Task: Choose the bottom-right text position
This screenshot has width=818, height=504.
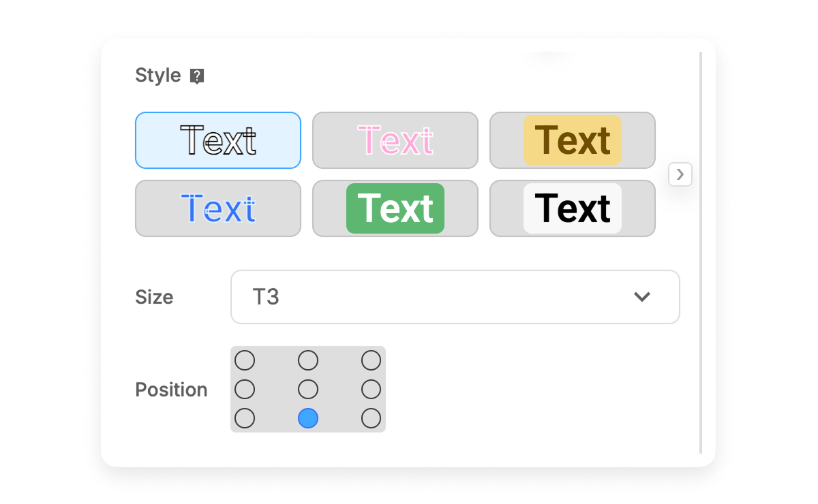Action: pyautogui.click(x=372, y=418)
